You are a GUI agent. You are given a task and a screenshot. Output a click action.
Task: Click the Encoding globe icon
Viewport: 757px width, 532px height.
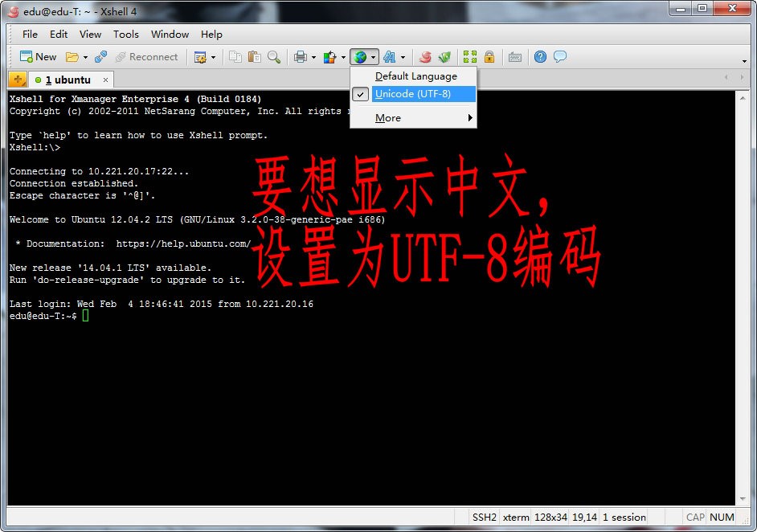pyautogui.click(x=360, y=57)
